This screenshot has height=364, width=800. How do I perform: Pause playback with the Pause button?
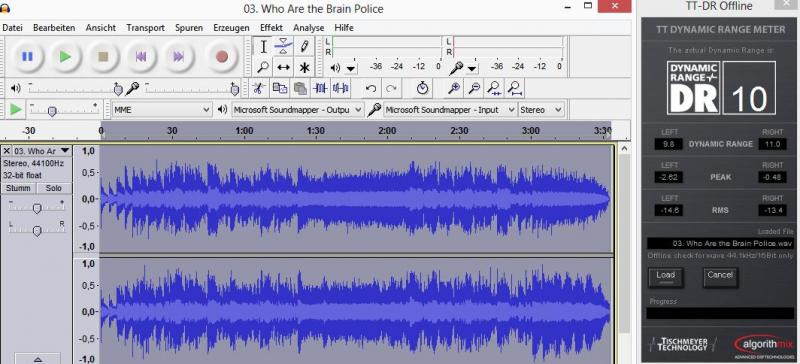point(27,57)
